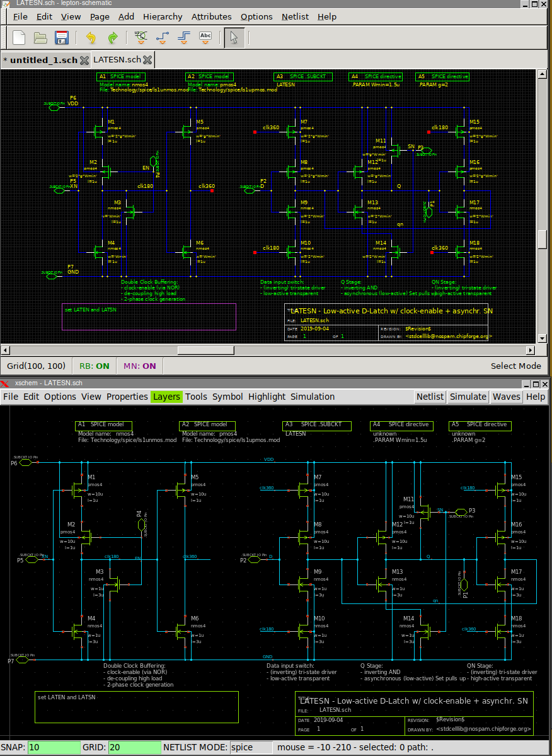Screen dimensions: 552x756
Task: Expand the xschem Simulation menu
Action: [x=313, y=397]
